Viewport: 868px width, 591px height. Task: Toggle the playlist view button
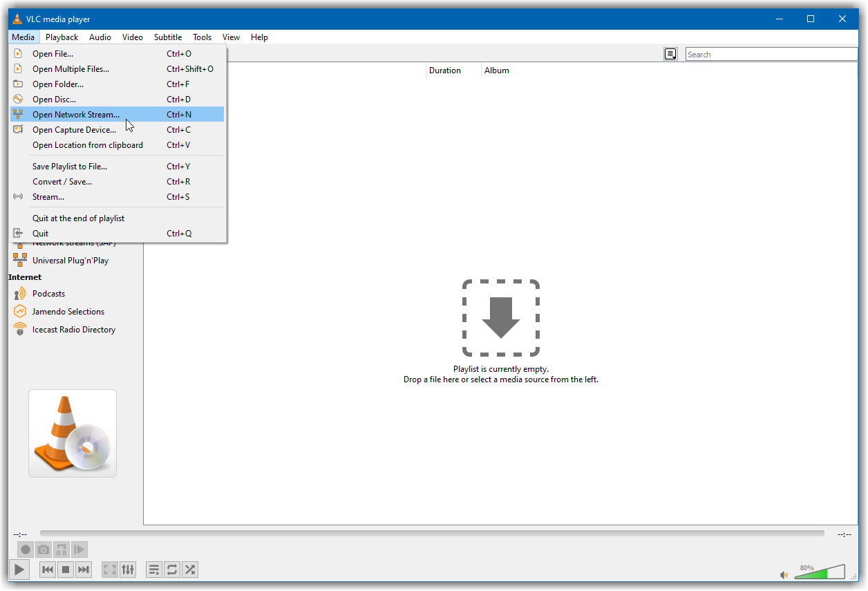pos(154,570)
